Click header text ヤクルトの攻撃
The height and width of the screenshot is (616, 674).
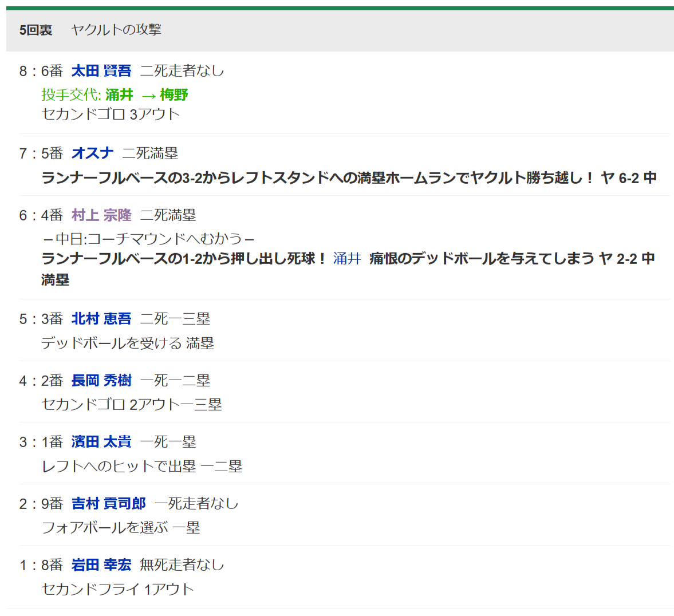coord(116,30)
